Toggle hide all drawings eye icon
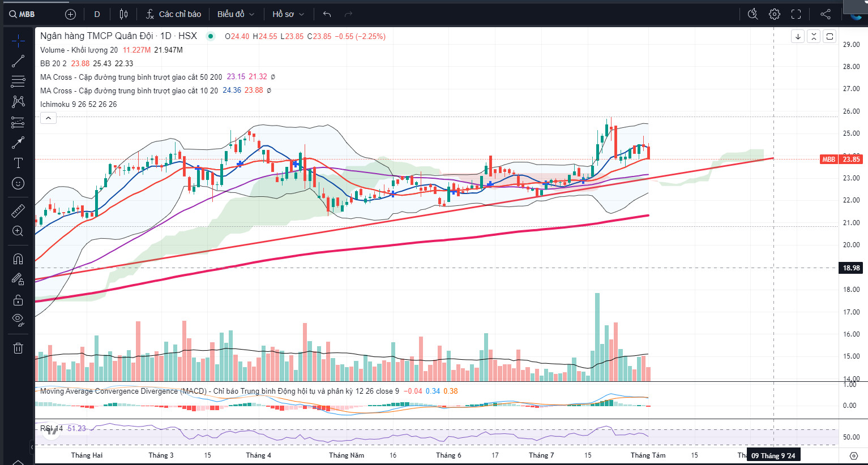Image resolution: width=868 pixels, height=465 pixels. click(x=18, y=320)
